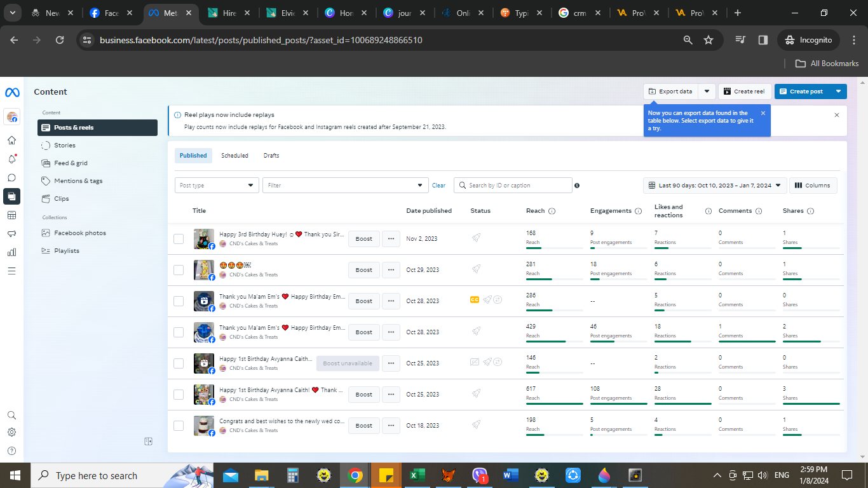
Task: Show the Engagements column info icon
Action: 638,211
